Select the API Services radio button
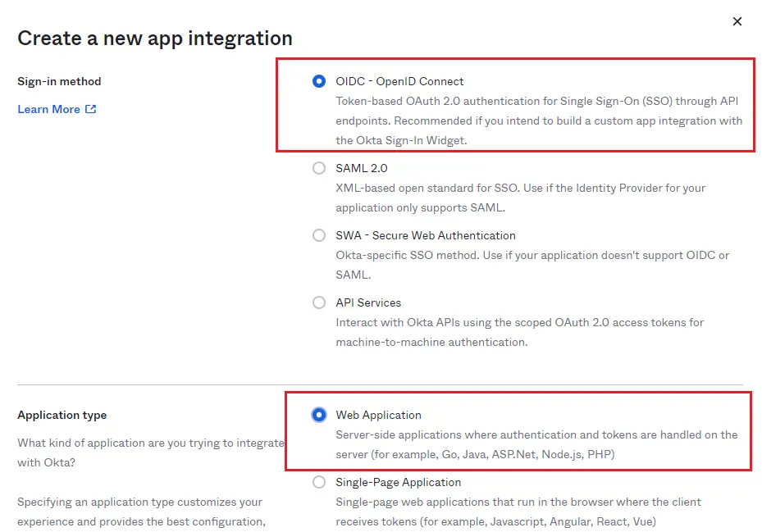This screenshot has height=532, width=762. [x=319, y=302]
